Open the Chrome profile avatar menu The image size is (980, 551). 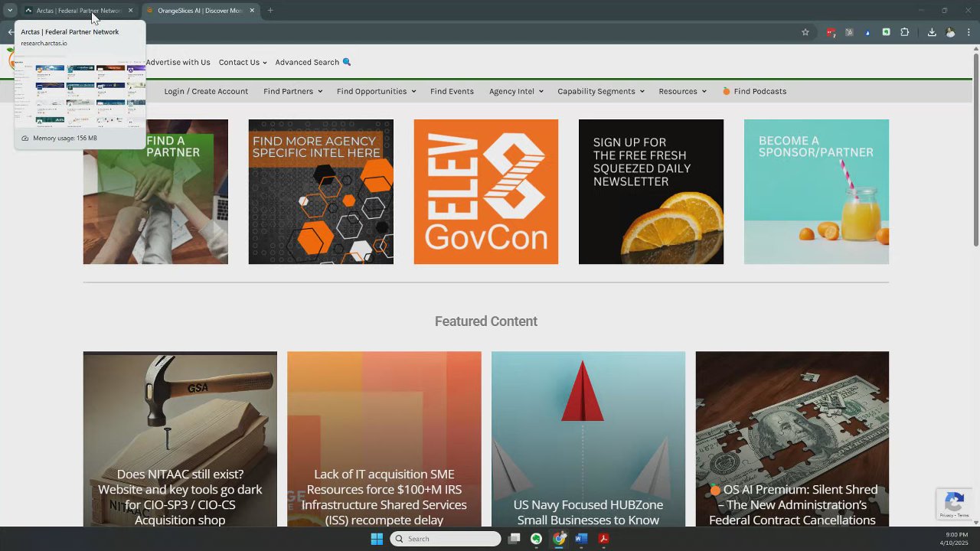point(951,32)
